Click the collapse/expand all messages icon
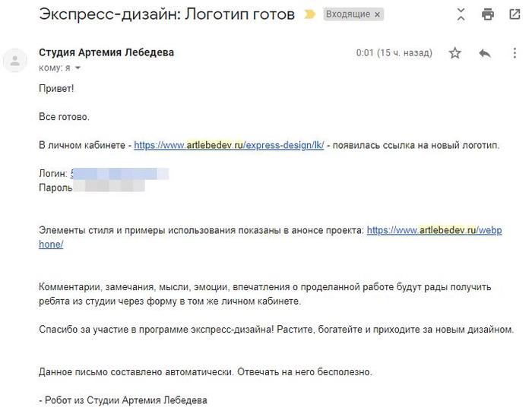 [461, 14]
